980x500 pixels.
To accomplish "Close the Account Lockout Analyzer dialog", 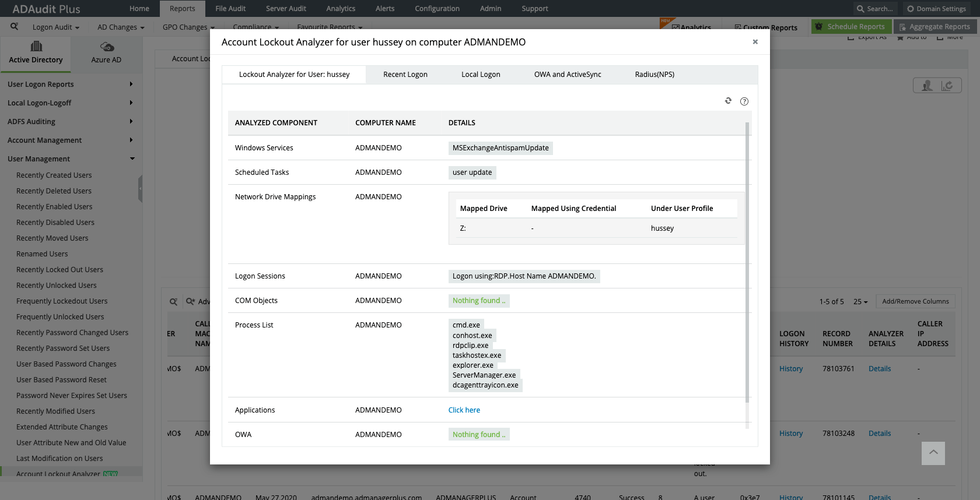I will click(755, 42).
